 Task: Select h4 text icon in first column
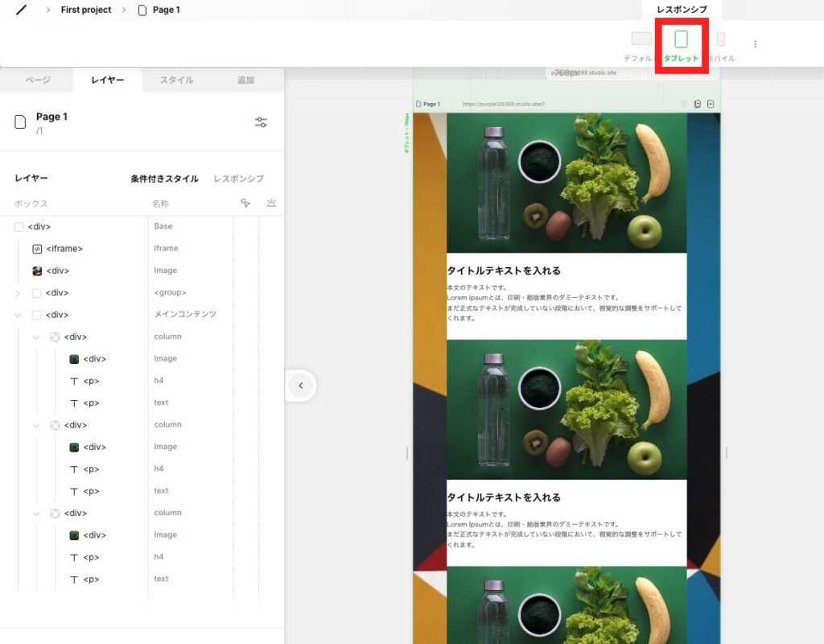tap(74, 381)
